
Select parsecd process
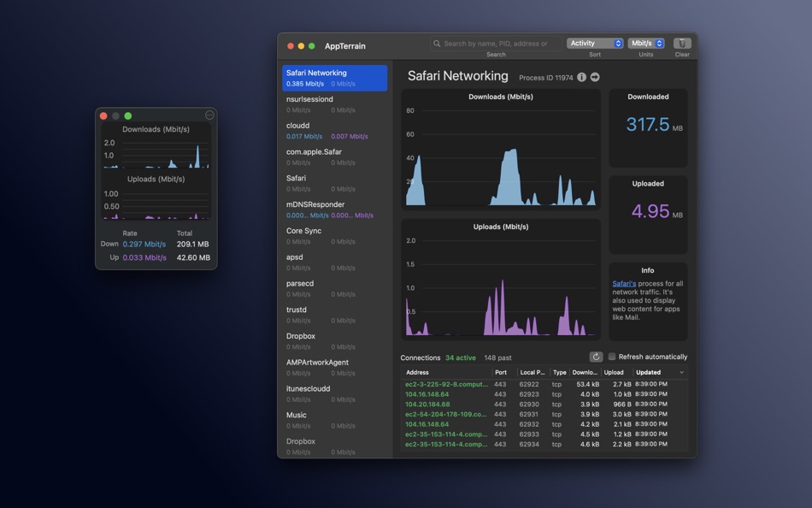[x=334, y=289]
